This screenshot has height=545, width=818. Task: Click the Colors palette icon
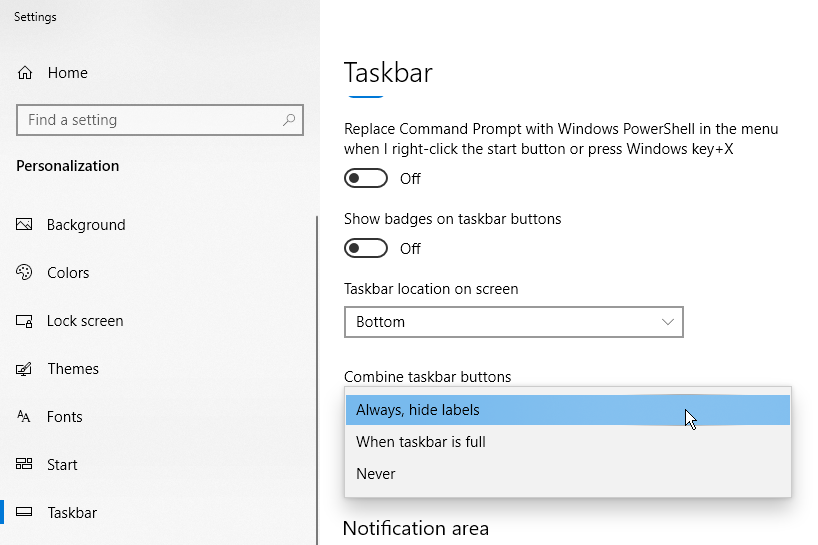[24, 272]
